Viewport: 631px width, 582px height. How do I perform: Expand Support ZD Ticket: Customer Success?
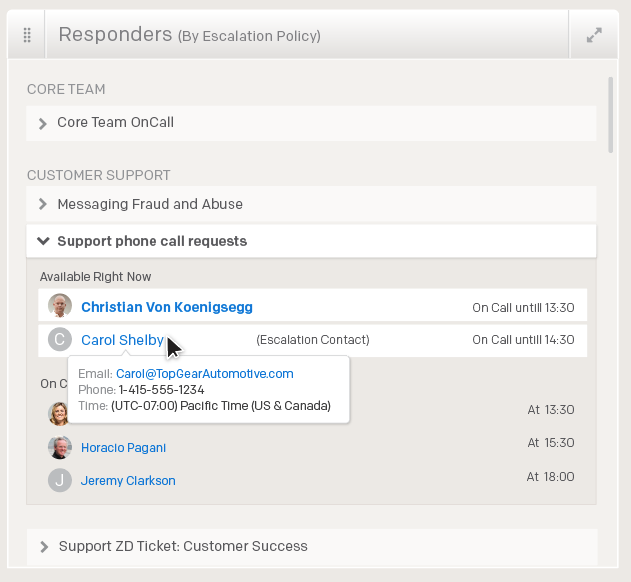(x=312, y=547)
